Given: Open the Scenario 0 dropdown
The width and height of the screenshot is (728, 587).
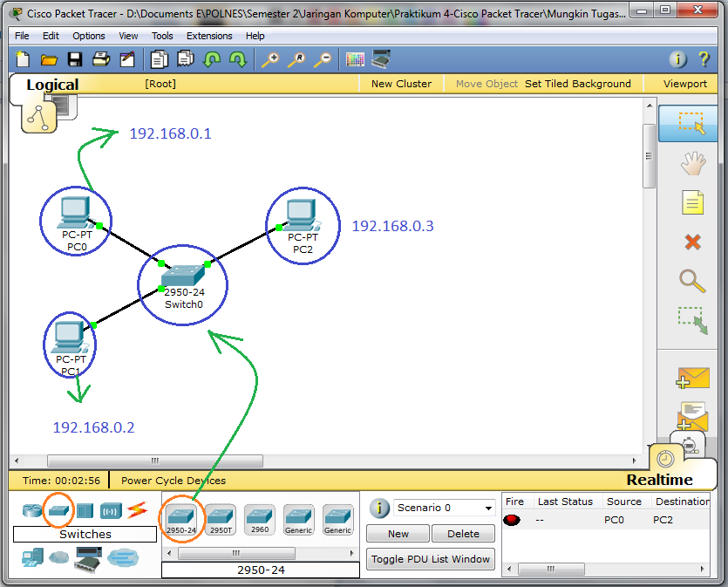Looking at the screenshot, I should click(444, 508).
